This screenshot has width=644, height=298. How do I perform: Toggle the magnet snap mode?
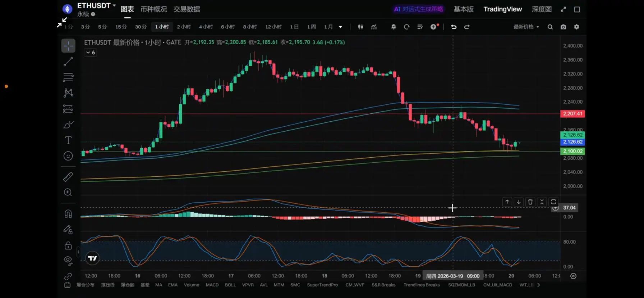68,214
